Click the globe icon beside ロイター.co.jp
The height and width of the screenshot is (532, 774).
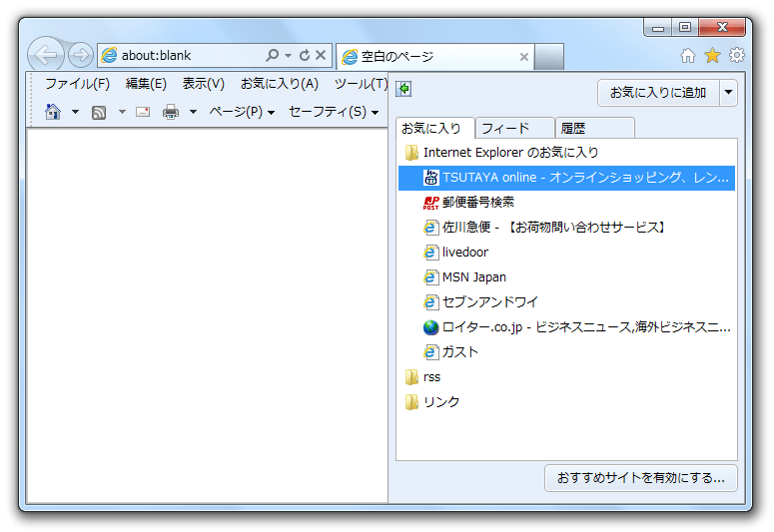(x=430, y=327)
